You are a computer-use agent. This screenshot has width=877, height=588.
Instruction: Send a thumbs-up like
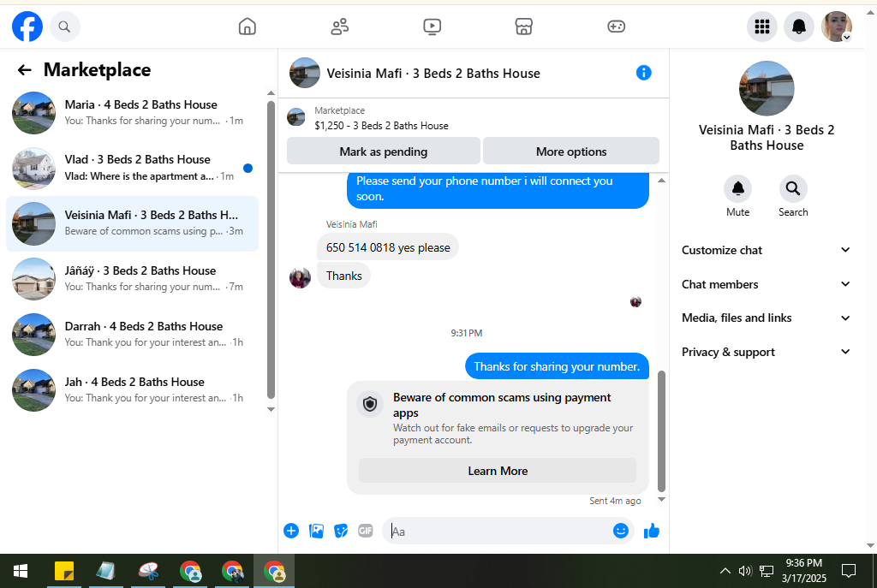point(652,531)
